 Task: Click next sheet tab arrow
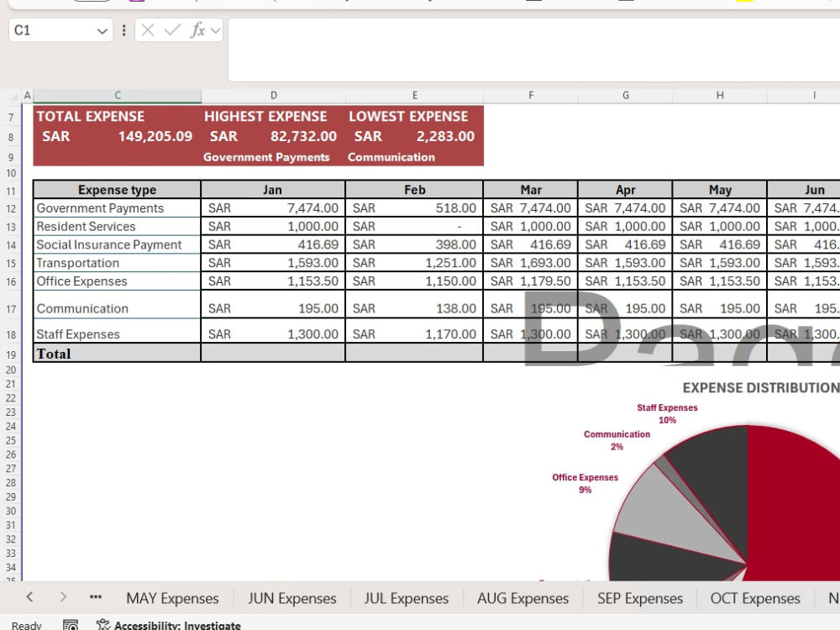(63, 596)
